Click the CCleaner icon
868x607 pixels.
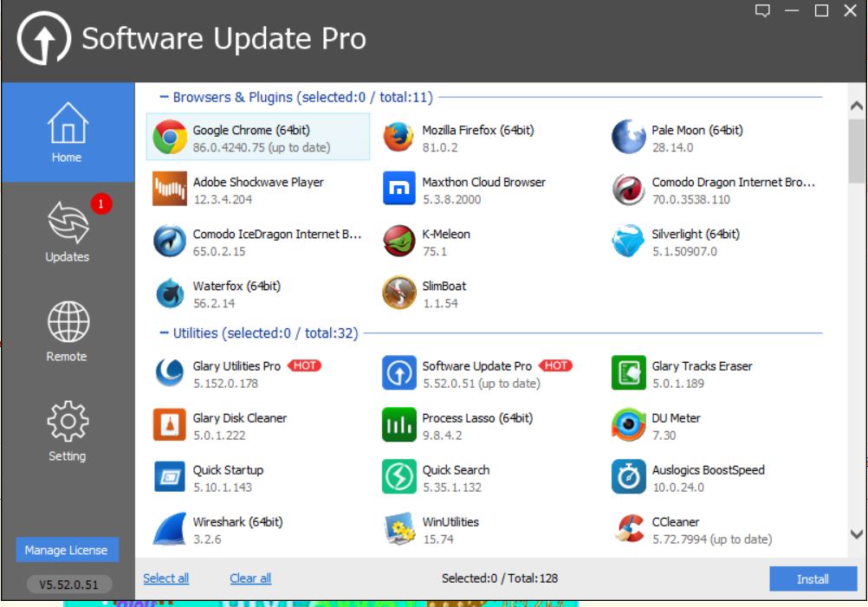628,528
